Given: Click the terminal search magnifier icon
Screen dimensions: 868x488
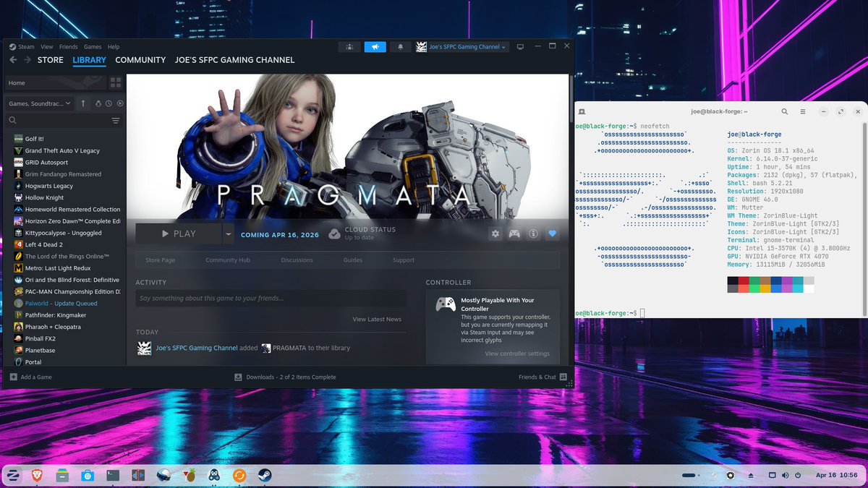Looking at the screenshot, I should pyautogui.click(x=785, y=112).
